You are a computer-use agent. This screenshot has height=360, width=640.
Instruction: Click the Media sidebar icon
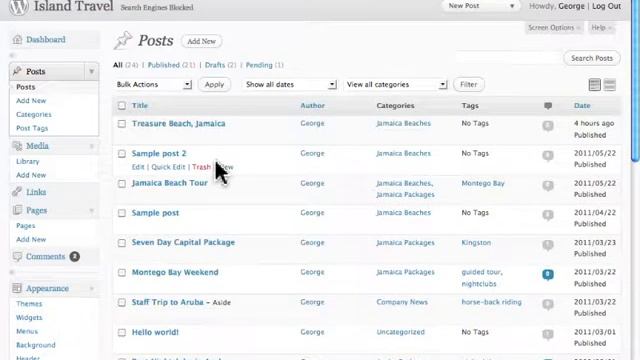(x=17, y=146)
